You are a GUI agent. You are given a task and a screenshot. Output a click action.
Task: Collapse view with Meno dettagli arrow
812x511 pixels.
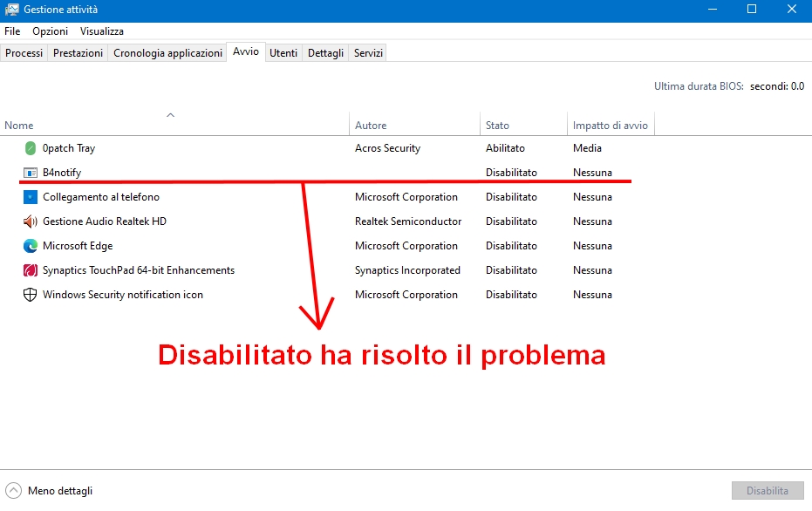point(13,490)
